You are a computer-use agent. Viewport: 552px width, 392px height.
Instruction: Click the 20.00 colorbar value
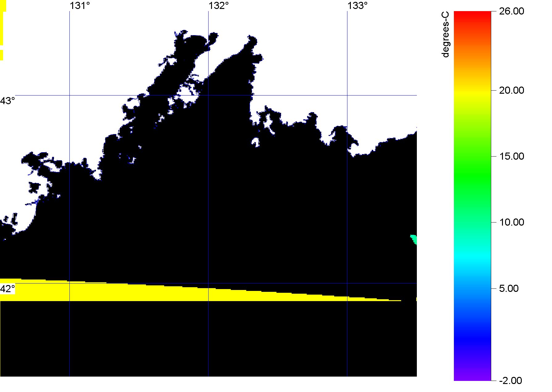click(512, 90)
